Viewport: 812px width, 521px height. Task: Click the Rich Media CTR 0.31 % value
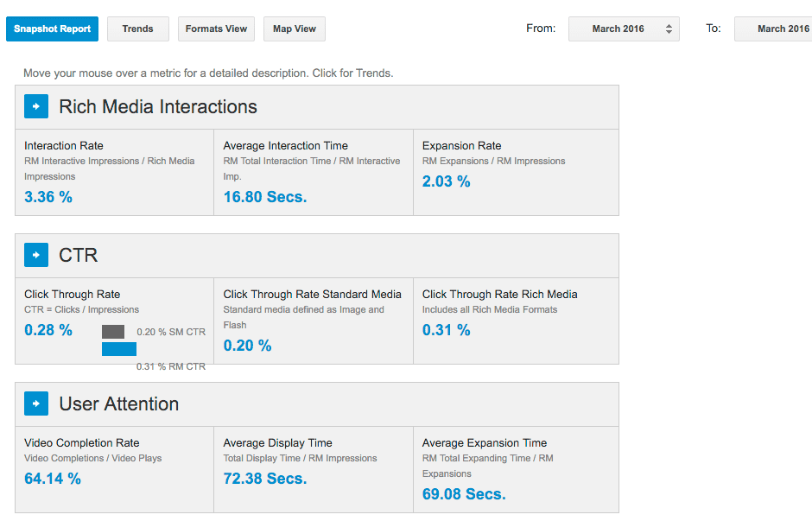pyautogui.click(x=447, y=330)
